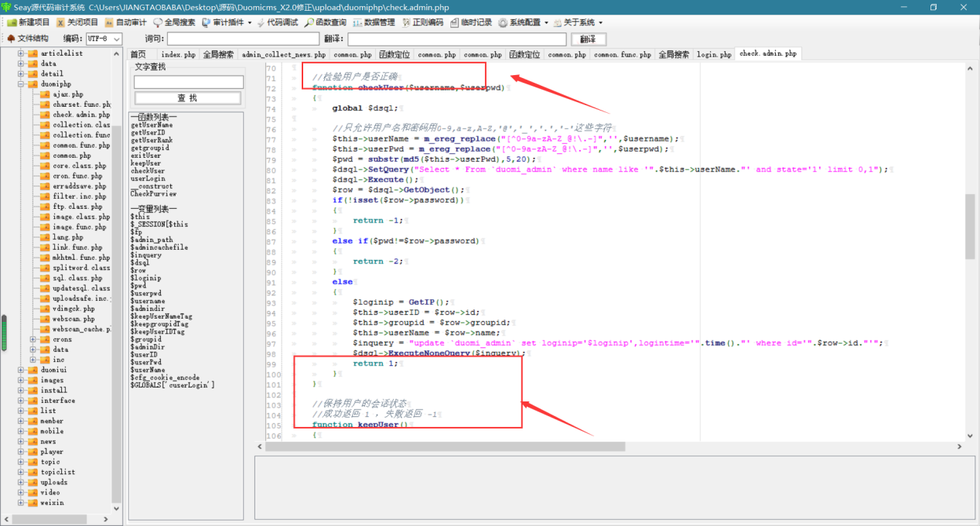Open the 审计插件 dropdown menu

227,22
